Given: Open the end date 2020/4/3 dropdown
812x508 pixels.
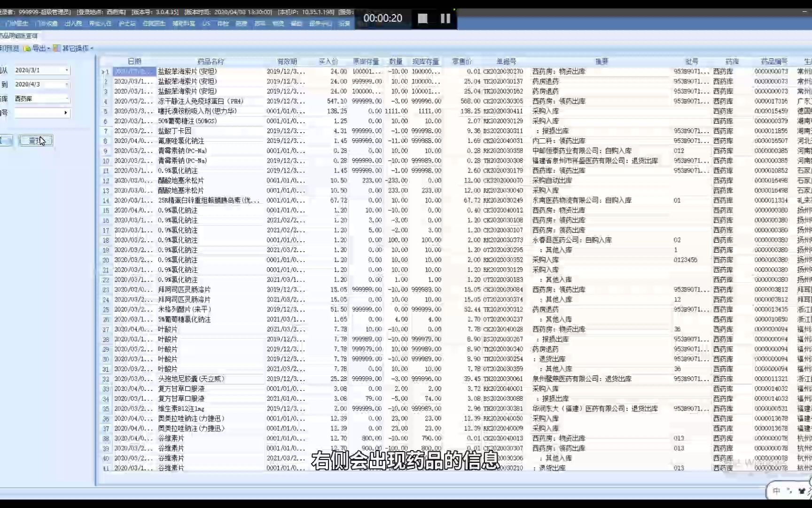Looking at the screenshot, I should click(67, 84).
